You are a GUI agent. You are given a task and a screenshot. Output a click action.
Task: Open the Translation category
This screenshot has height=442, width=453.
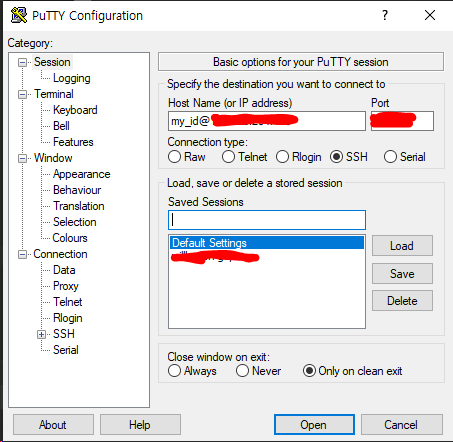click(x=79, y=206)
